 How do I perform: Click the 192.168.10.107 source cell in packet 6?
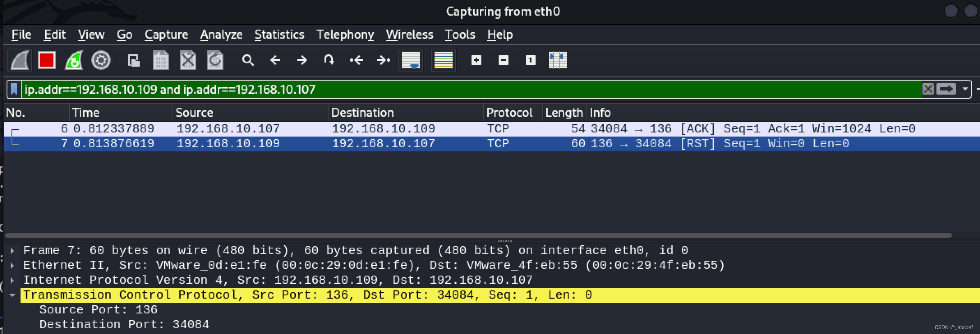point(228,129)
